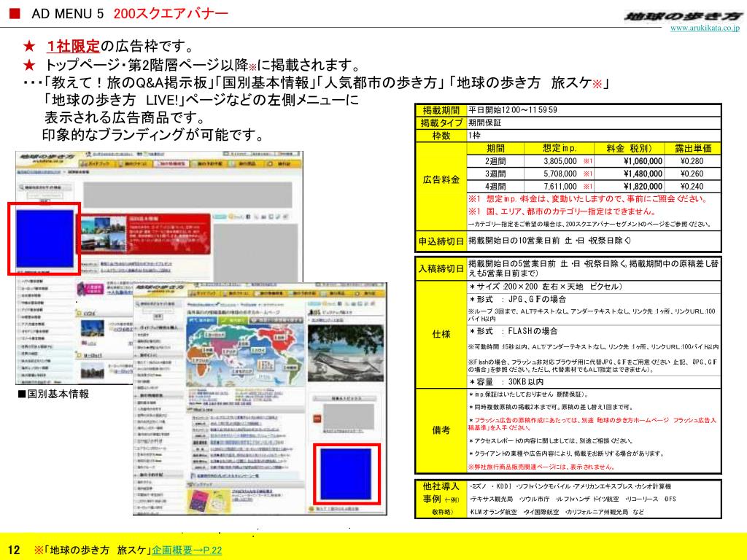
Task: Click the blue banner placeholder in top page screenshot
Action: (346, 474)
